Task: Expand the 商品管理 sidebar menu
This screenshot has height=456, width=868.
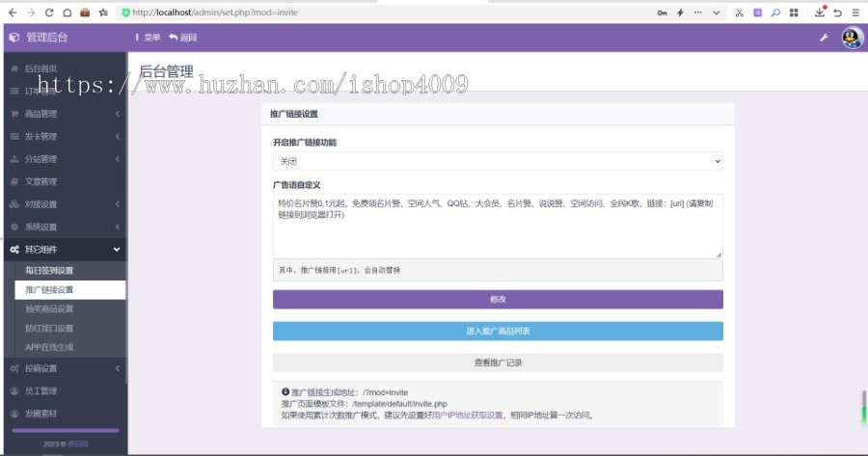Action: click(x=66, y=114)
